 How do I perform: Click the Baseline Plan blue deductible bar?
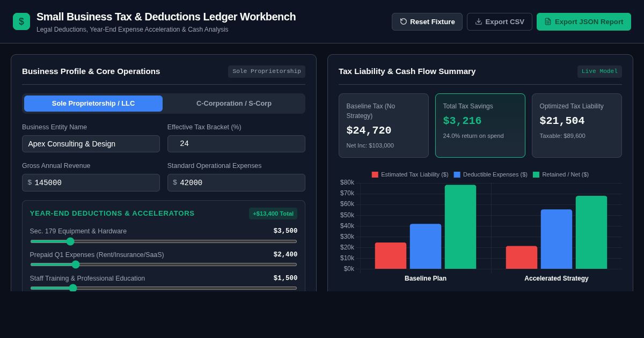click(426, 246)
